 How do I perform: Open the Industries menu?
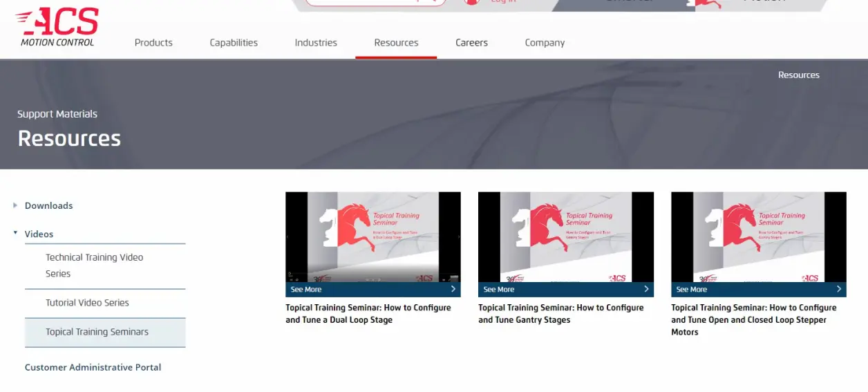[x=316, y=43]
